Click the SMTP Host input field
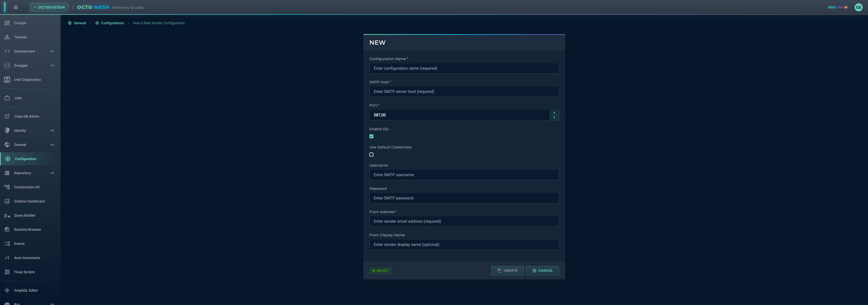The width and height of the screenshot is (868, 305). pyautogui.click(x=464, y=91)
